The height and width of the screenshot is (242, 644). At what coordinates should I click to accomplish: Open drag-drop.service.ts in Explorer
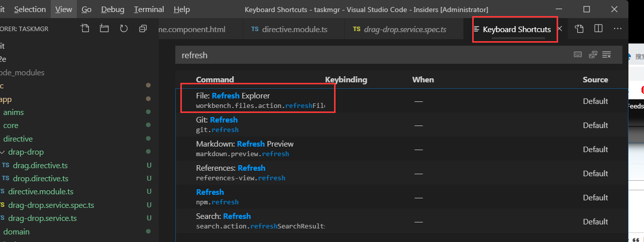tap(42, 218)
